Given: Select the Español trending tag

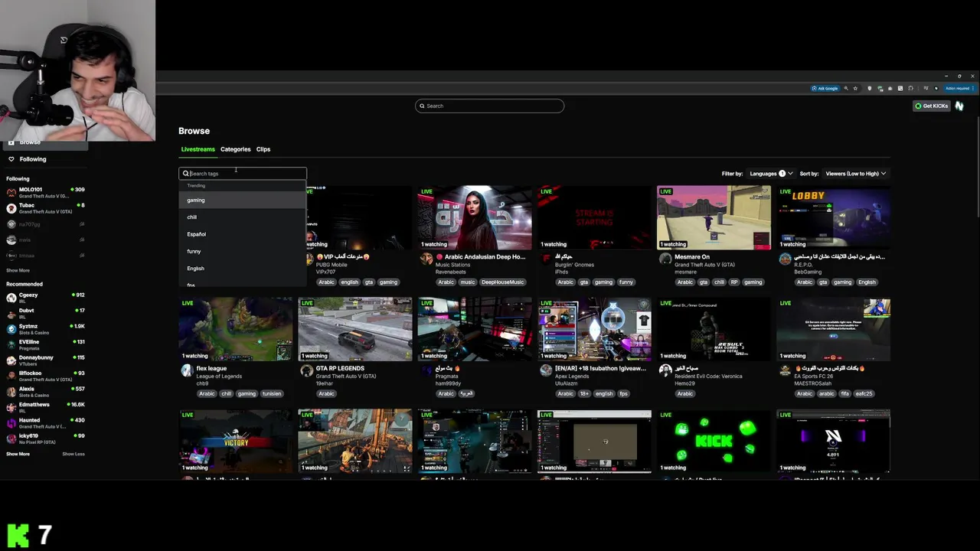Looking at the screenshot, I should tap(243, 234).
